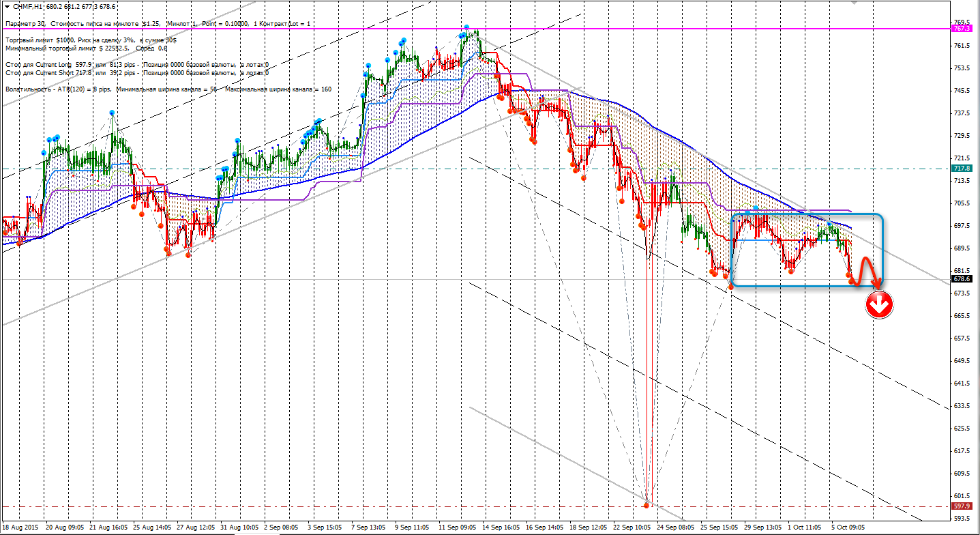Select the red 597.9 price level tag
Screen dimensions: 980x535
[x=962, y=506]
